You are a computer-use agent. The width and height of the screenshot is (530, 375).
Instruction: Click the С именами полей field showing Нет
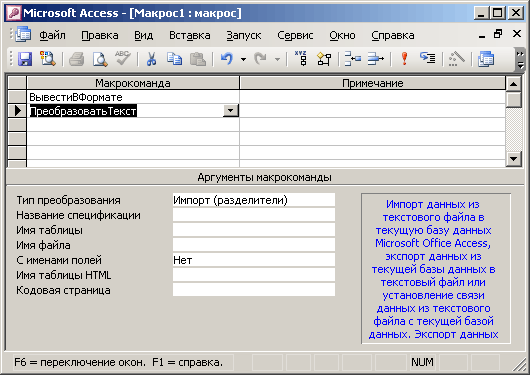pyautogui.click(x=254, y=260)
